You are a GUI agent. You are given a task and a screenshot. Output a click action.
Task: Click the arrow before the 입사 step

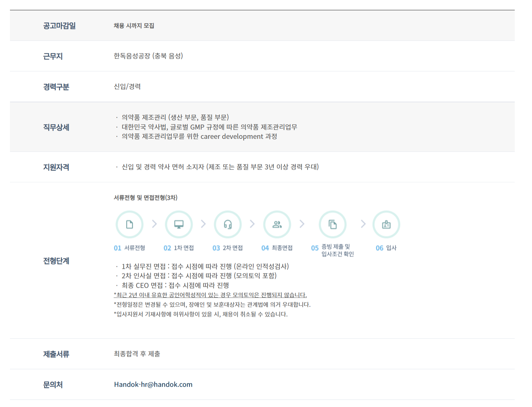[x=363, y=224]
